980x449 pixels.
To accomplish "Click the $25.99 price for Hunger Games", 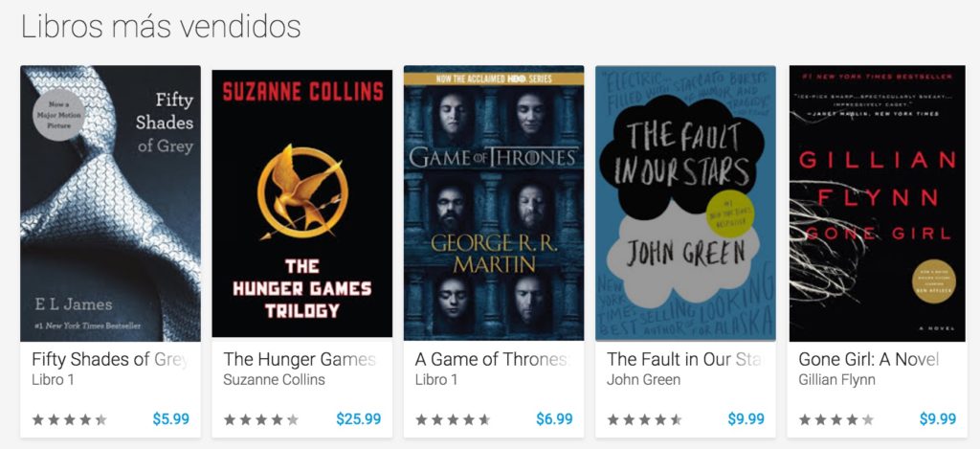I will [x=358, y=419].
